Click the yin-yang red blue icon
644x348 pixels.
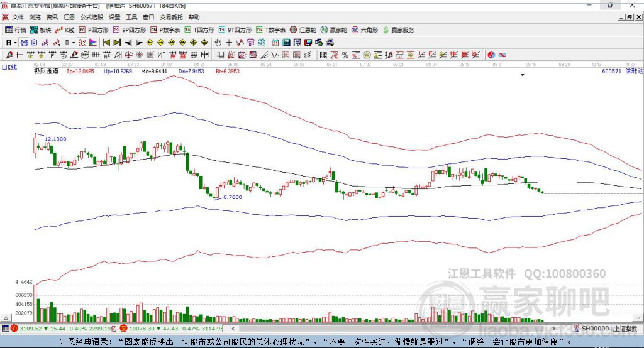pyautogui.click(x=491, y=55)
